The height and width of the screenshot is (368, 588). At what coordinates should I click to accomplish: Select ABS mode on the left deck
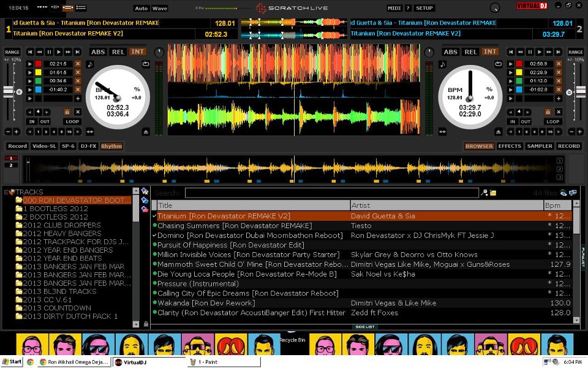[x=98, y=52]
